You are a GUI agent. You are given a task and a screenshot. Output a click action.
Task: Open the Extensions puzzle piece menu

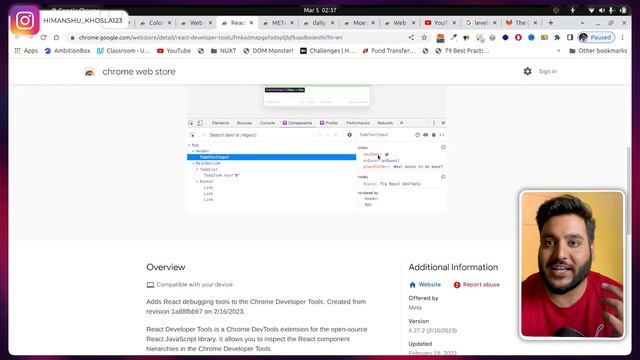557,38
